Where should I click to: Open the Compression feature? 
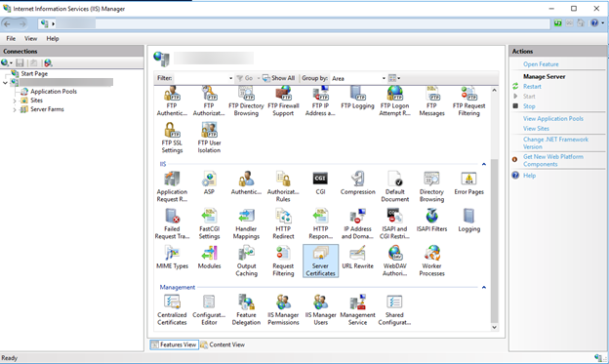pyautogui.click(x=358, y=183)
